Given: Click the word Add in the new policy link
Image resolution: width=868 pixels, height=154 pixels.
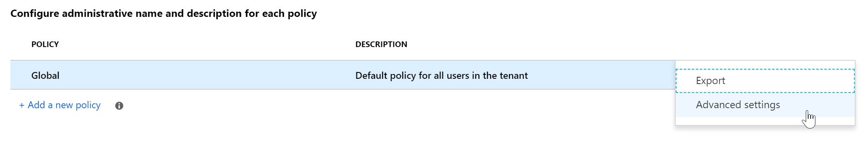Looking at the screenshot, I should pos(36,105).
